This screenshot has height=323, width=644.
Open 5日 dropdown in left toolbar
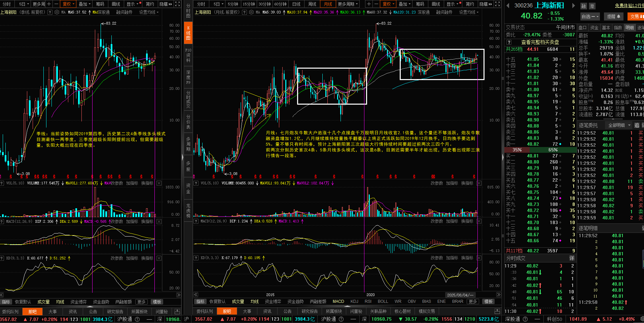24,4
